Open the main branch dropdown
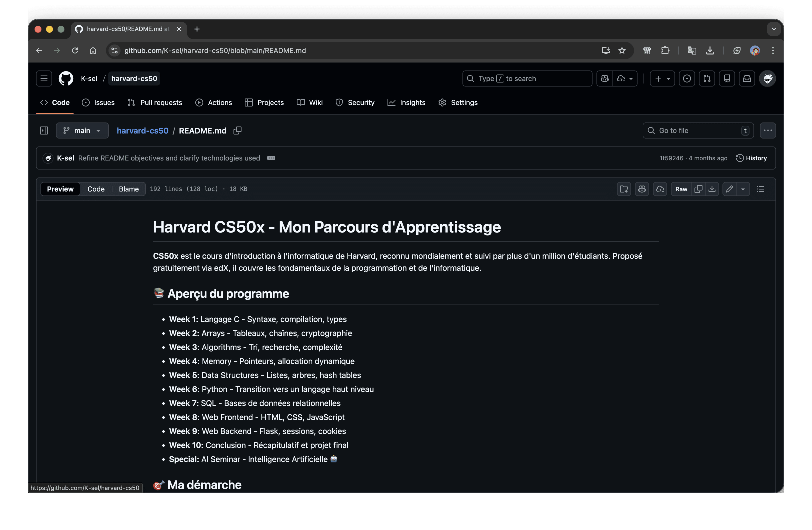 click(82, 130)
